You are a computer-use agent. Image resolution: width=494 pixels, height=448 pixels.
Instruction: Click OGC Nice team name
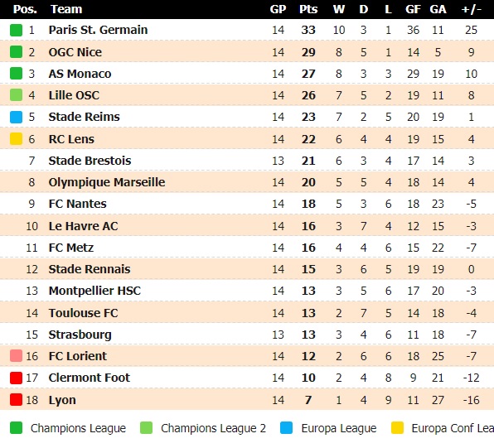click(75, 52)
